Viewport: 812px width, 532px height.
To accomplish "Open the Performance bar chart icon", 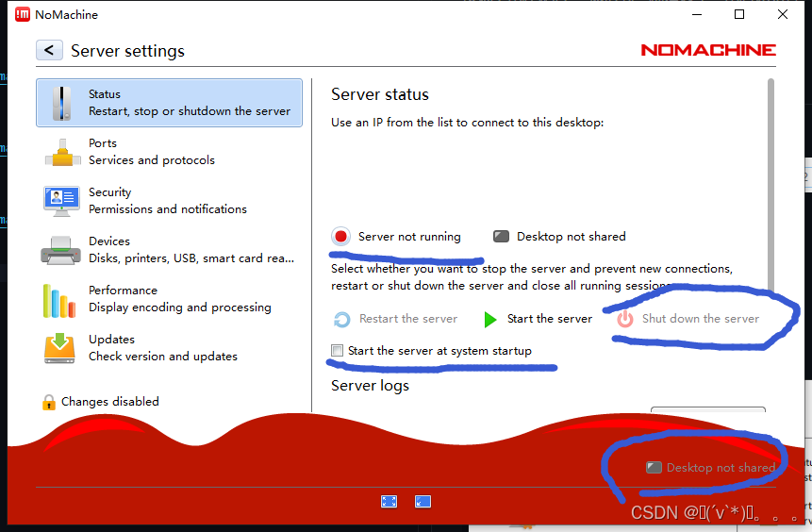I will (x=59, y=301).
